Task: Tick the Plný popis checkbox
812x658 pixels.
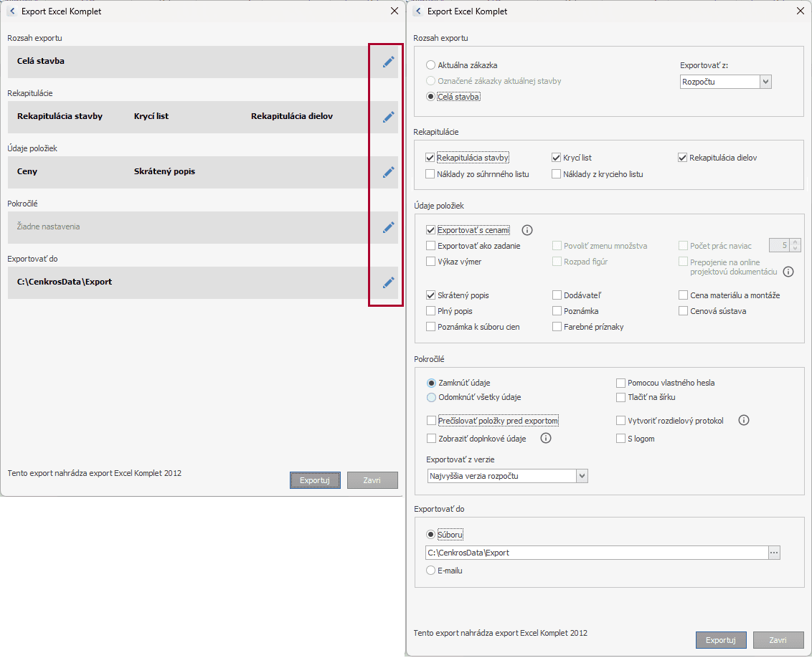Action: tap(430, 311)
